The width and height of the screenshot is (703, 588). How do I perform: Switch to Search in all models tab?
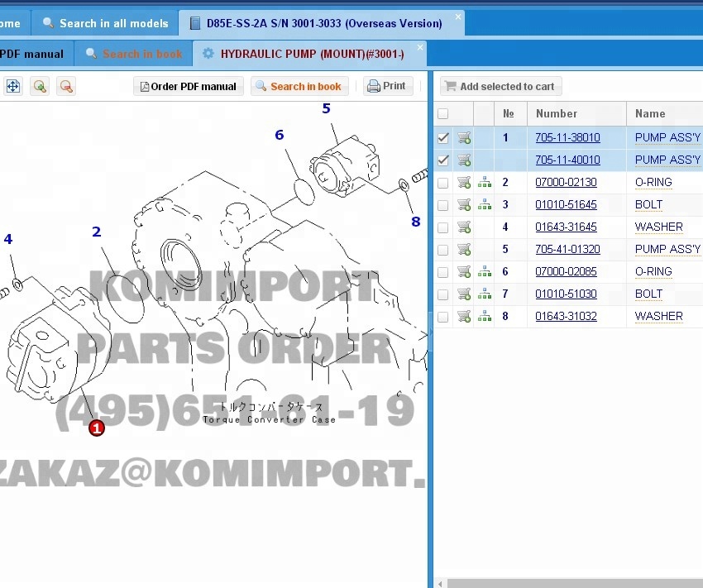tap(105, 23)
